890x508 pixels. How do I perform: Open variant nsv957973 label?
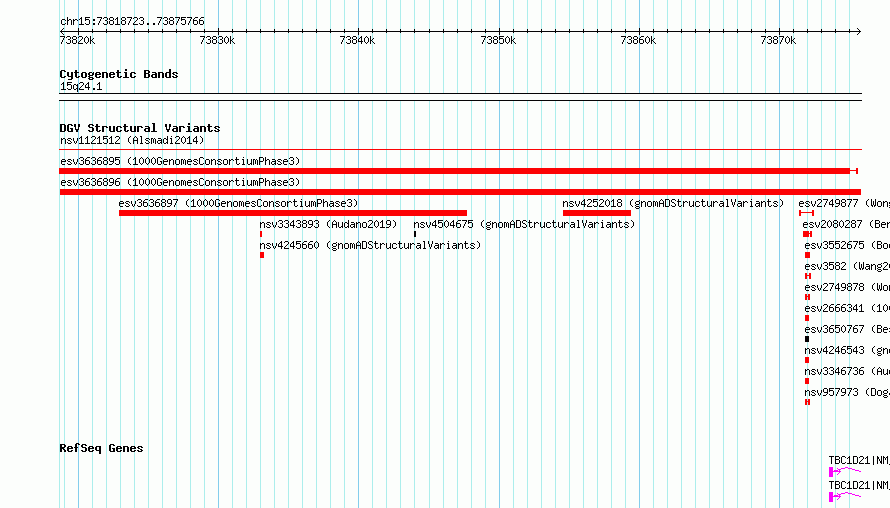click(847, 392)
